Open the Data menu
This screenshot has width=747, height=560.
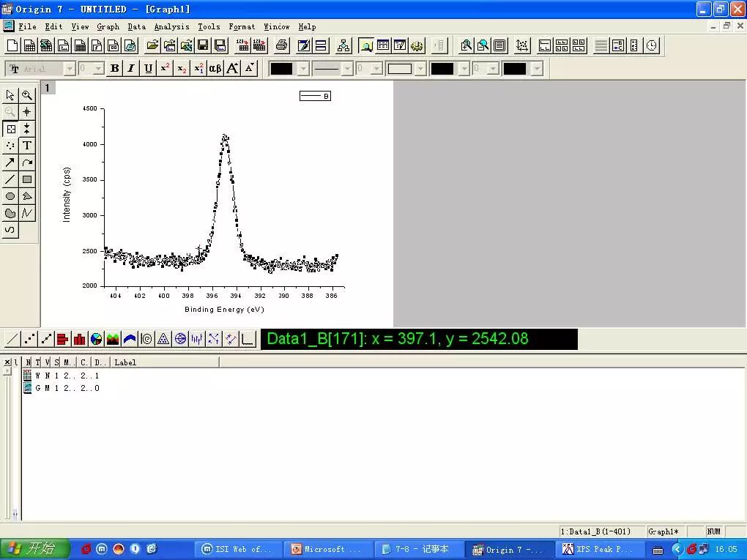(x=137, y=26)
